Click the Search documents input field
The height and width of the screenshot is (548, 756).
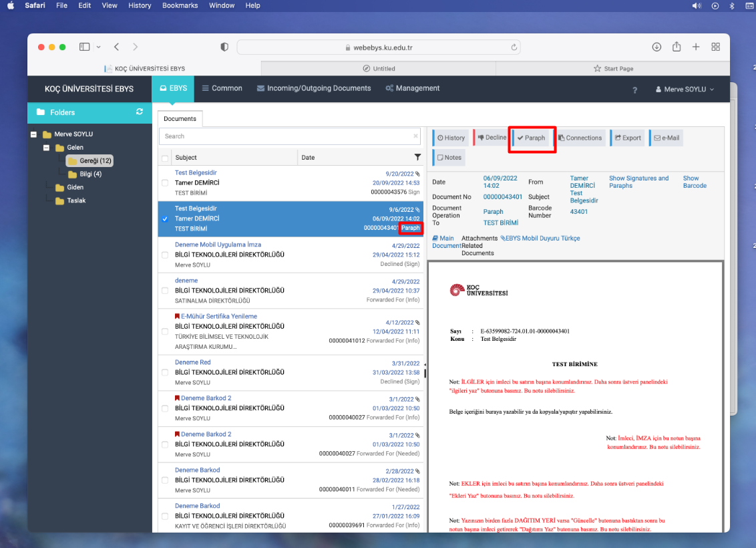(287, 136)
